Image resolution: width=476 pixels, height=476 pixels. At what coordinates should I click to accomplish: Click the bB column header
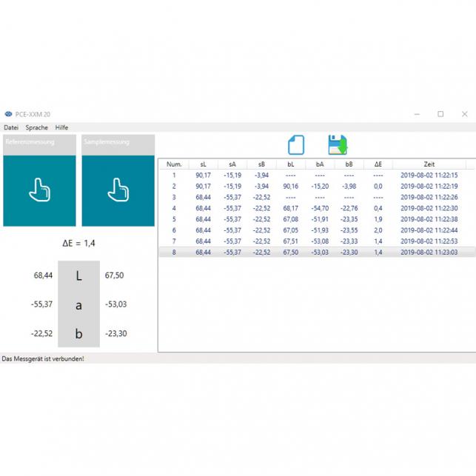pos(349,164)
